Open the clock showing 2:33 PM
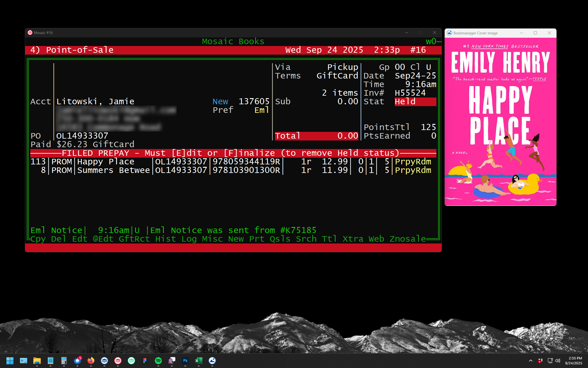The image size is (588, 368). [x=574, y=361]
